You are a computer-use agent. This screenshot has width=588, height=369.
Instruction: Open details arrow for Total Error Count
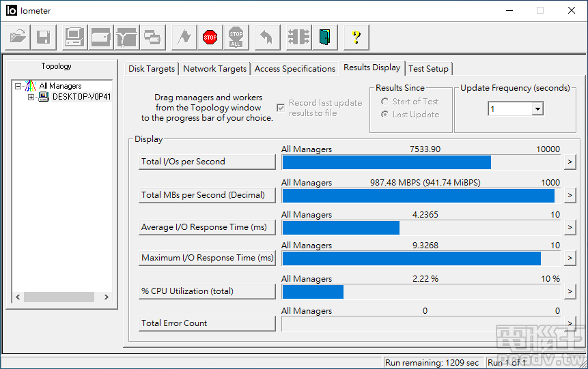[x=570, y=324]
